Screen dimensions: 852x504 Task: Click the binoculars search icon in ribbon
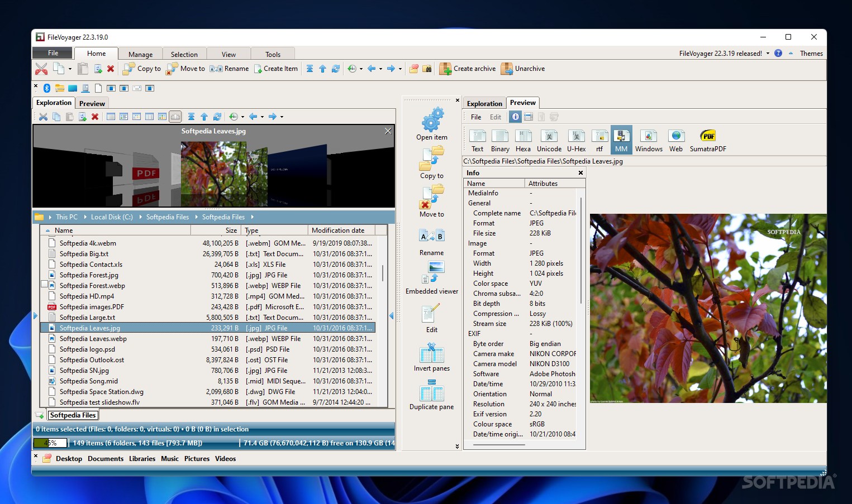pyautogui.click(x=427, y=69)
